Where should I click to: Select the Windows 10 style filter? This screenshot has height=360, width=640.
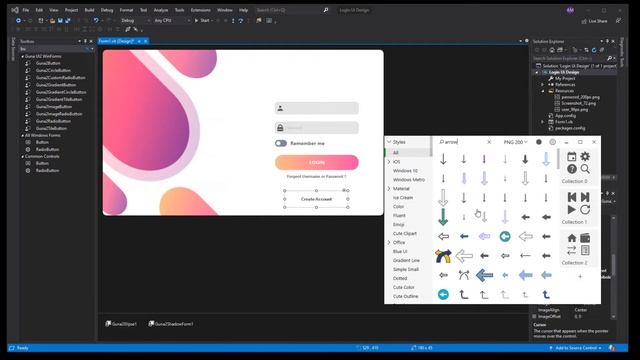(x=405, y=171)
